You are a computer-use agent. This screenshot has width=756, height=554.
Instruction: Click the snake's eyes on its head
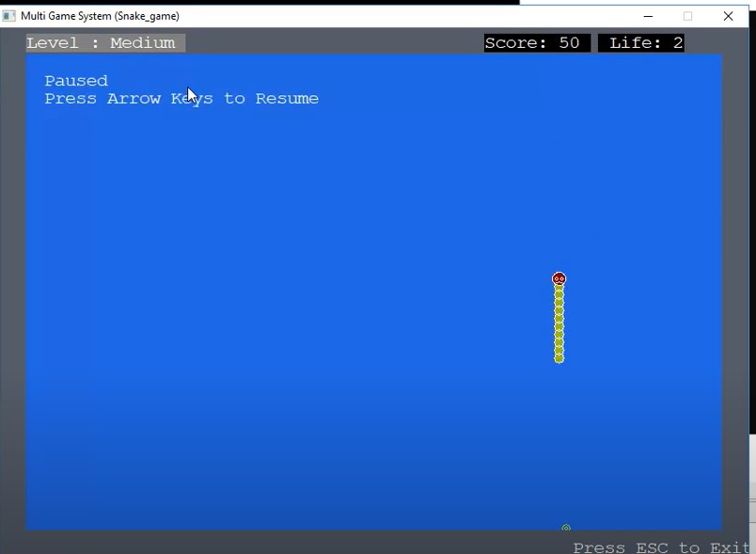pos(559,277)
